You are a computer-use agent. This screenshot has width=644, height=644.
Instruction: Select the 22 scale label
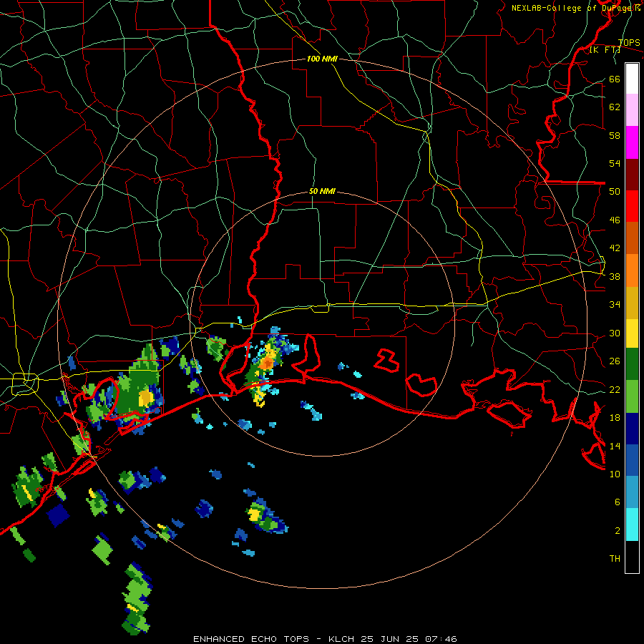pos(615,389)
